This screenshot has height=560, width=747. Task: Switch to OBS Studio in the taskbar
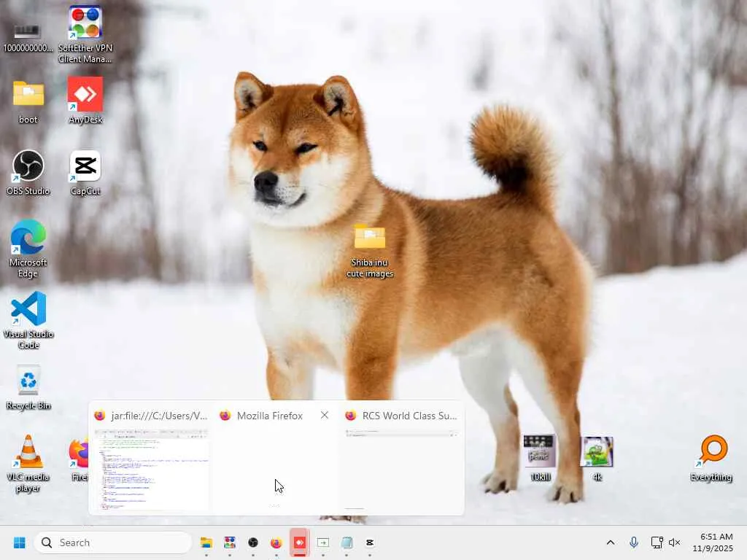[253, 542]
